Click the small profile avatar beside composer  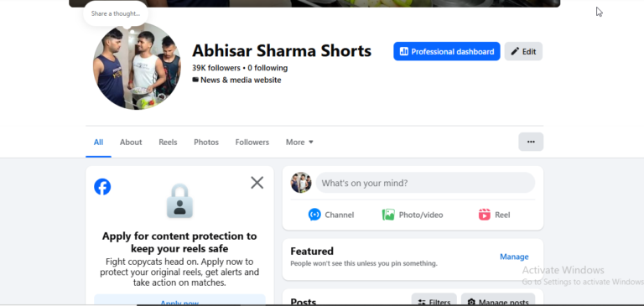301,183
